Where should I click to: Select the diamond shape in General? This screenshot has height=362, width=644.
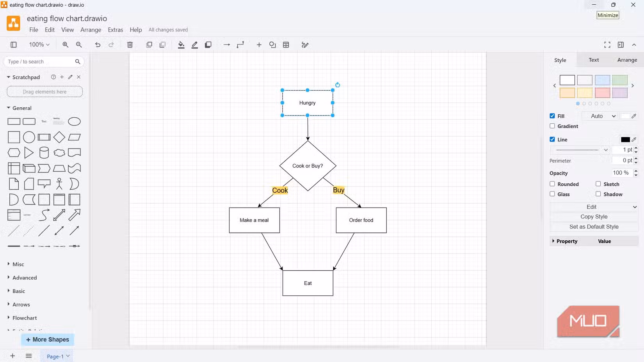tap(59, 137)
